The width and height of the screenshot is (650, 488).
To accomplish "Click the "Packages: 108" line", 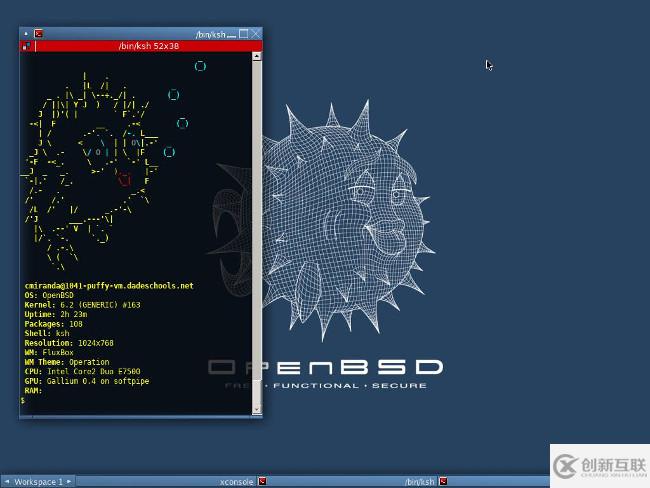I will pyautogui.click(x=53, y=324).
